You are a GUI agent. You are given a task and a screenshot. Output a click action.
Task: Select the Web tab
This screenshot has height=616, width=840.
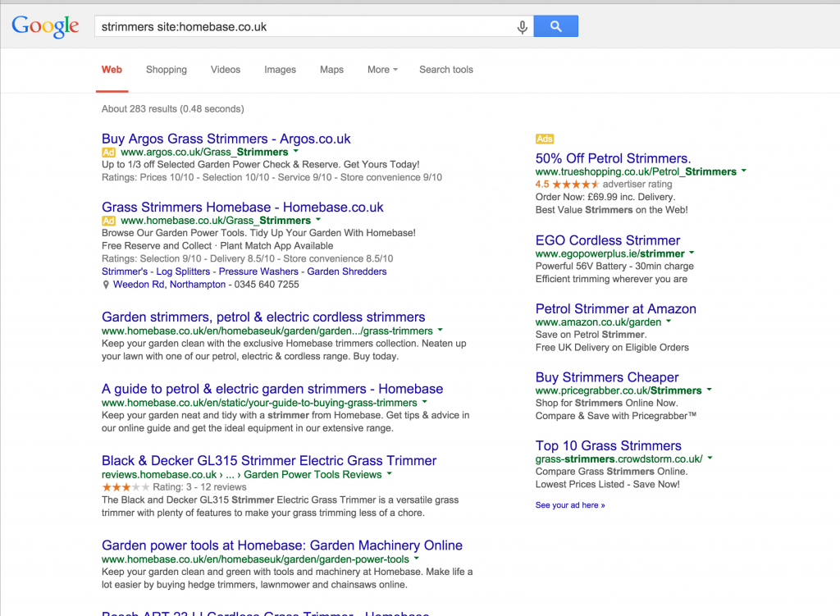(112, 70)
